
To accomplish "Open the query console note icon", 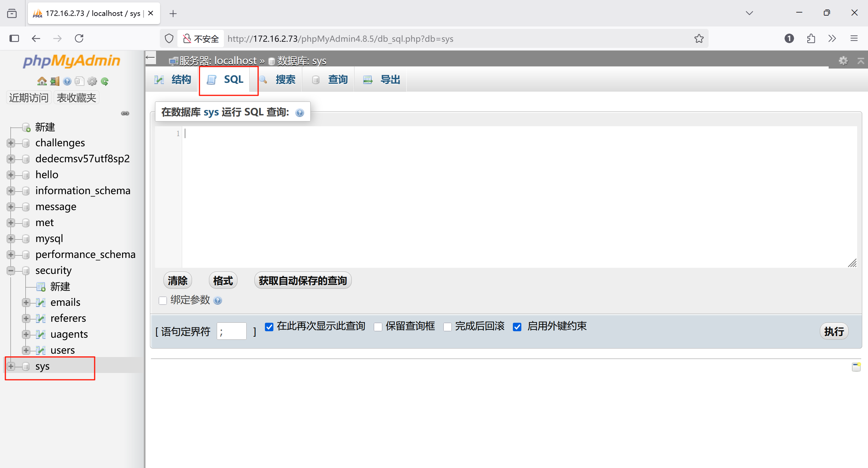I will tap(856, 367).
